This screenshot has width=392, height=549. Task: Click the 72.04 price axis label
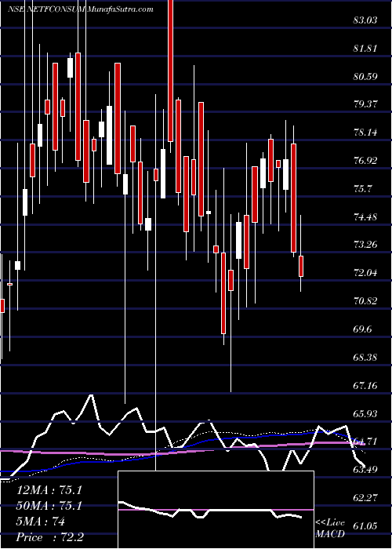365,273
